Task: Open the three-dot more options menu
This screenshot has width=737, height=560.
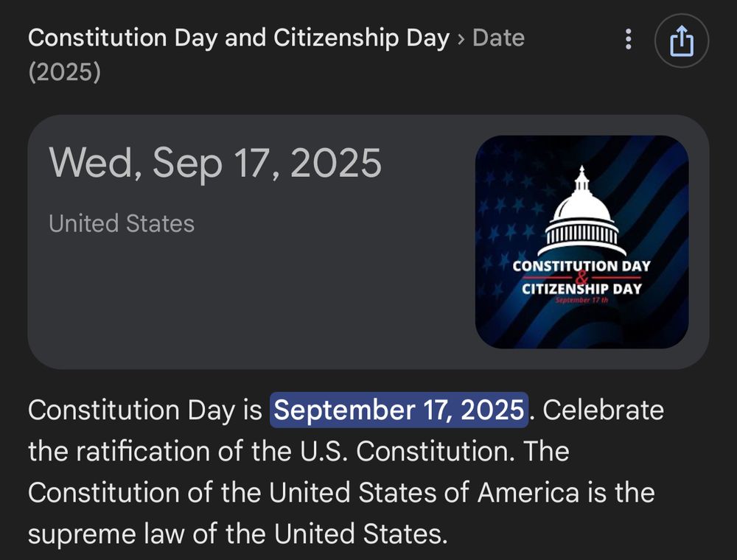Action: pos(628,39)
